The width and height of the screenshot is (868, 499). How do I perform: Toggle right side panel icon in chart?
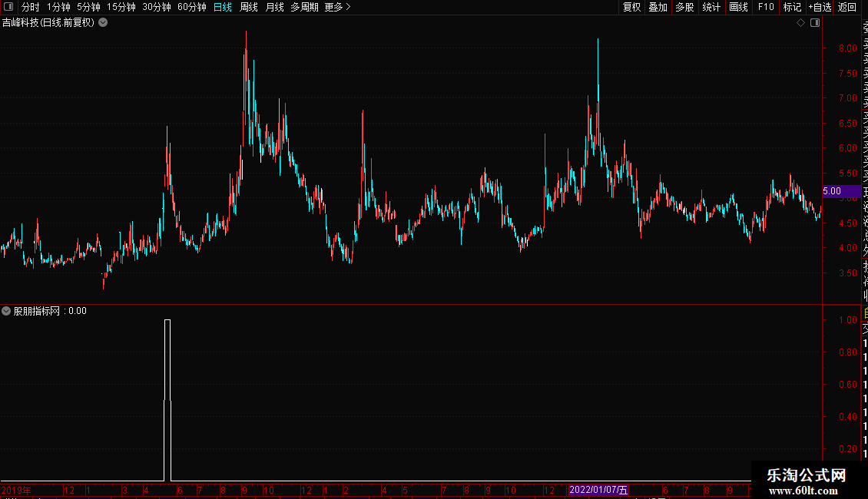pos(815,23)
